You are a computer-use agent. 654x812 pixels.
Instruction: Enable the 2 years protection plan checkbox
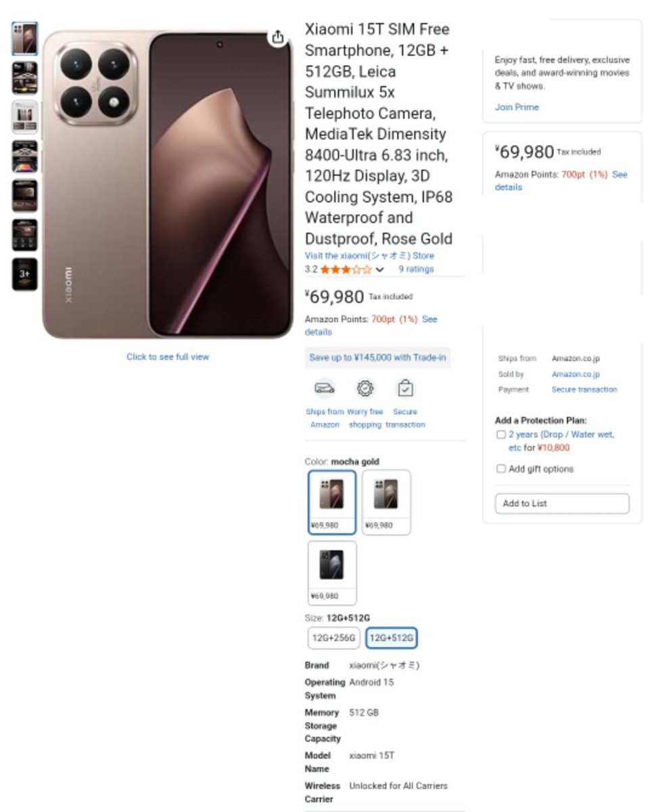[501, 434]
